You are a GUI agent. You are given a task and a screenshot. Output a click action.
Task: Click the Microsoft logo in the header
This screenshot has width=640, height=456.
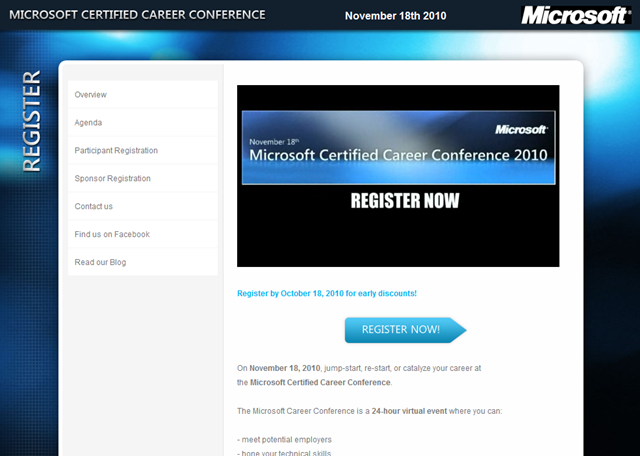575,16
